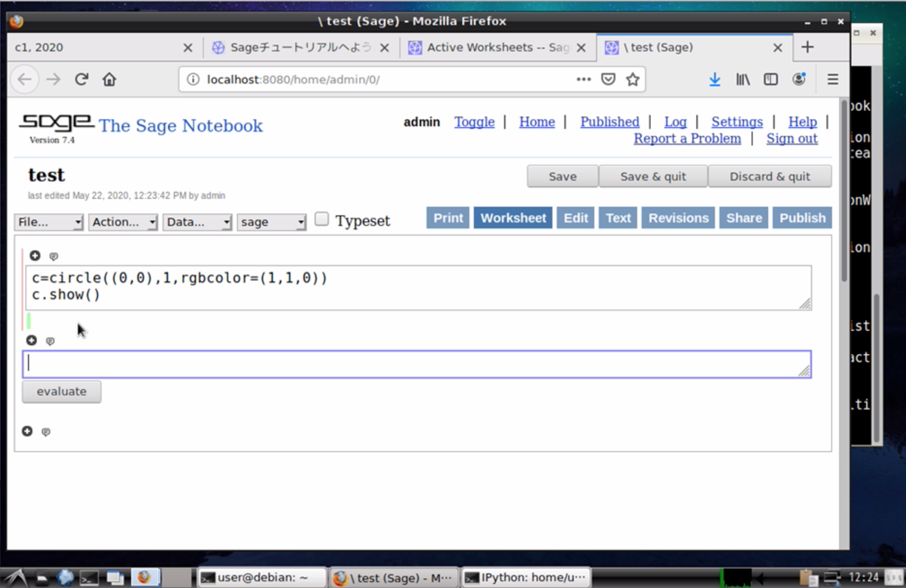The image size is (906, 588).
Task: Reload the page with the refresh icon
Action: pos(82,79)
